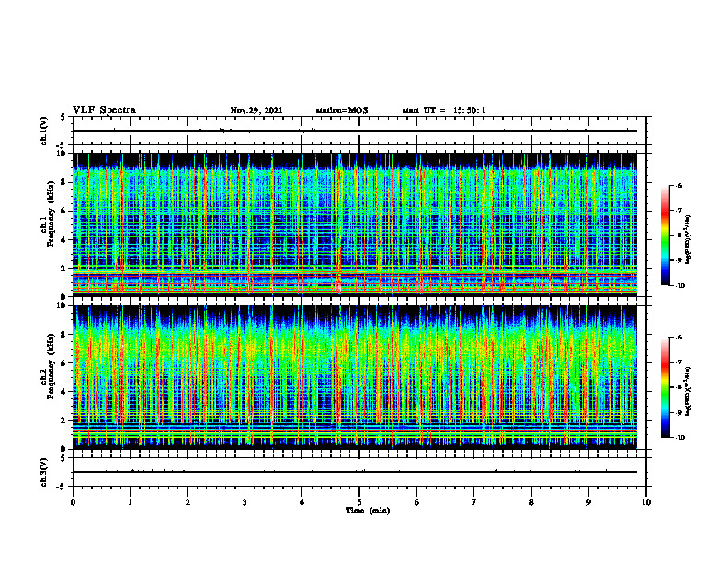Click the "-10" label on ch.2 colorbar

[x=679, y=438]
